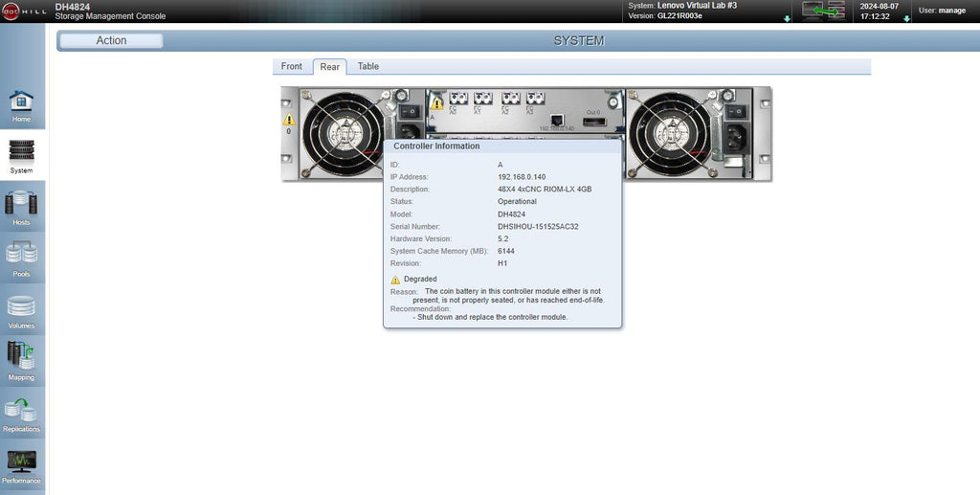Select FC port A0 on controller
The width and height of the screenshot is (980, 495).
458,98
